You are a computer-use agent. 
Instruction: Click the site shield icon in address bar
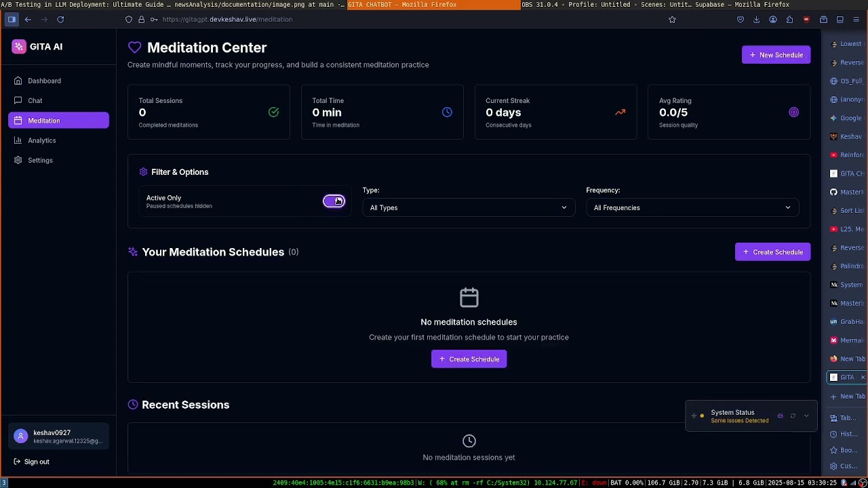tap(129, 20)
